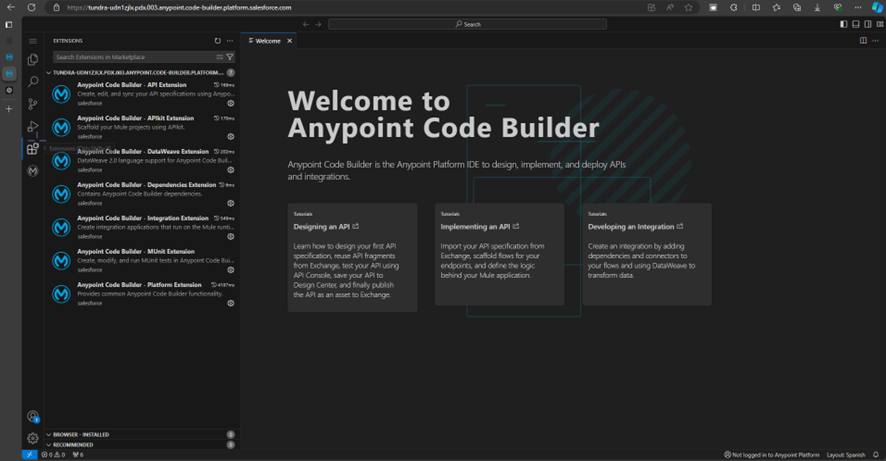Select Anypoint Code Builder - MUnit Extension
The image size is (886, 461).
click(x=140, y=260)
